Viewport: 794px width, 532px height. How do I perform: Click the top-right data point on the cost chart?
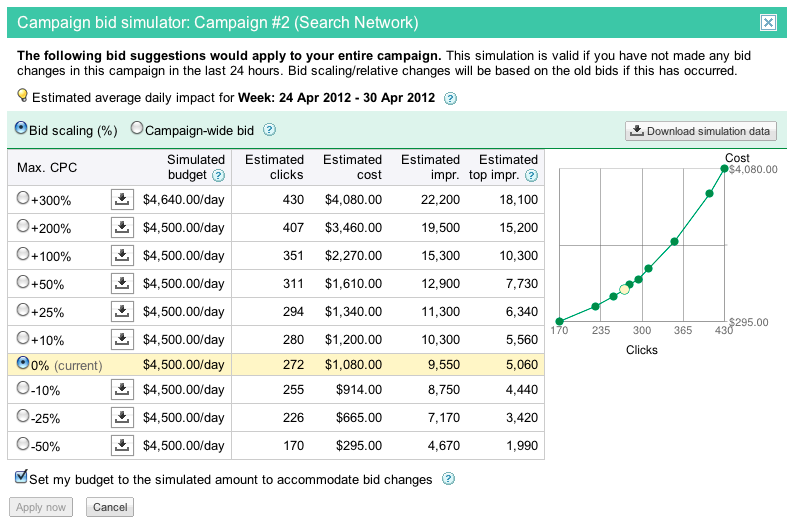tap(723, 168)
